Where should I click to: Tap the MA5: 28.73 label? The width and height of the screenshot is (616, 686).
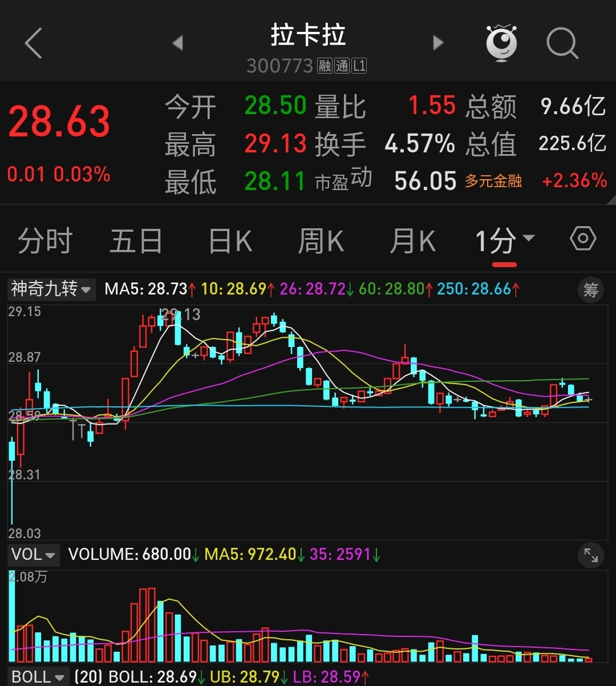pos(151,289)
